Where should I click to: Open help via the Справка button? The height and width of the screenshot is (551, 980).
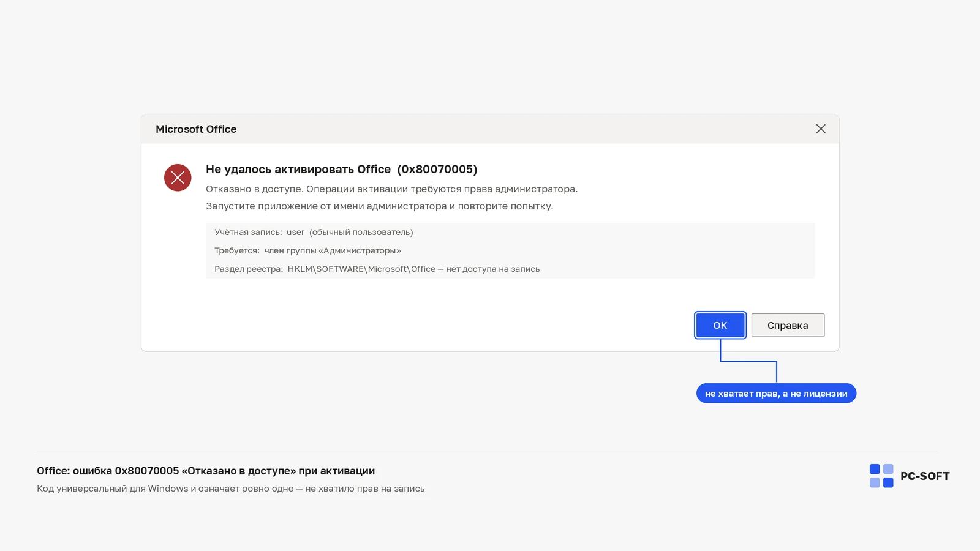point(788,325)
